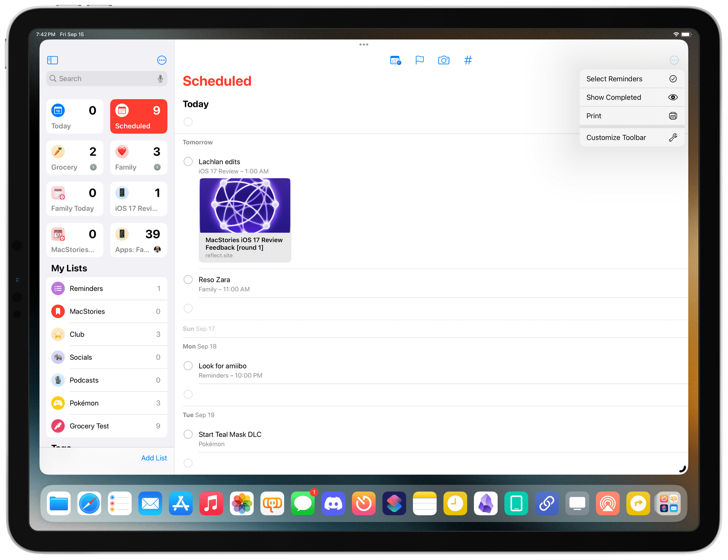
Task: Tap the hashtag tag toolbar icon
Action: [x=468, y=60]
